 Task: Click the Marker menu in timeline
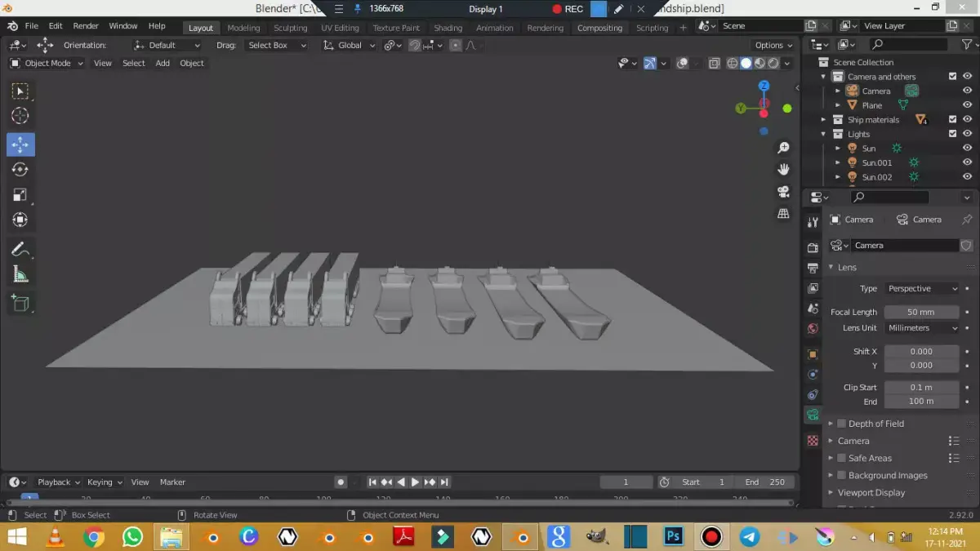pyautogui.click(x=172, y=482)
